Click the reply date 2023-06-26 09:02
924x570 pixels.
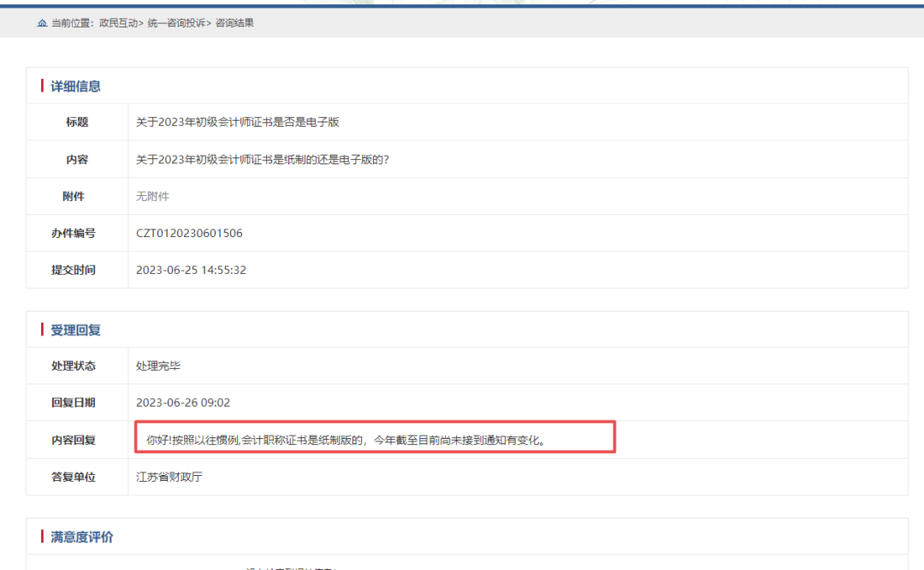[183, 403]
